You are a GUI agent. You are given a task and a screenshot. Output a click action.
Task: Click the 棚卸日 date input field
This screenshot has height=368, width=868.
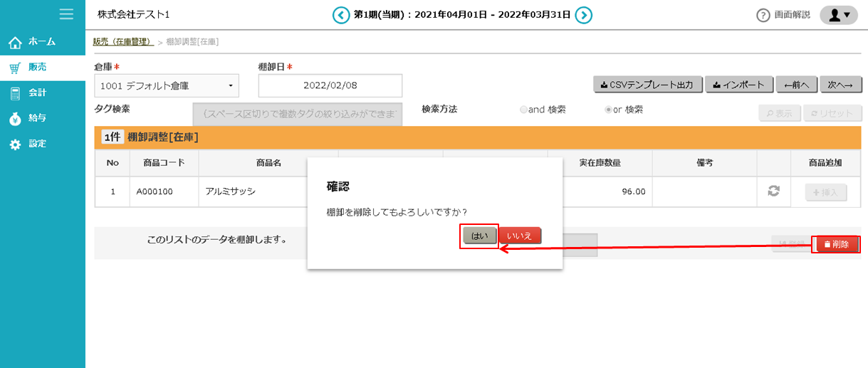[330, 85]
